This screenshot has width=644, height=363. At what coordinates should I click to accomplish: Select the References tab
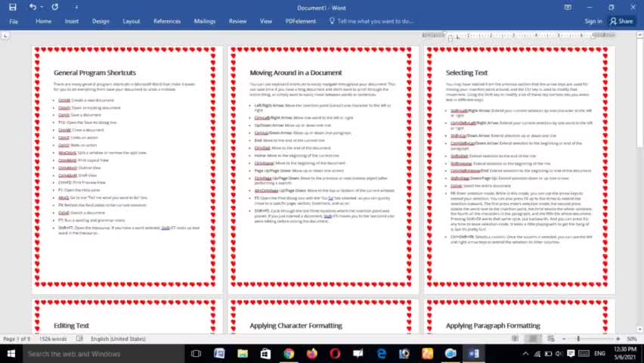tap(167, 21)
